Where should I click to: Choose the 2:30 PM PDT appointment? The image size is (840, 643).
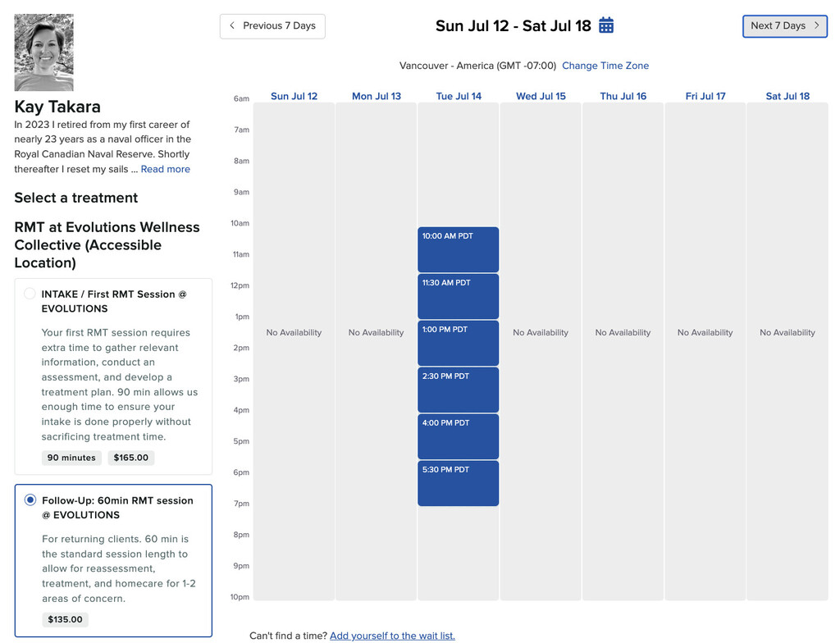click(x=458, y=390)
